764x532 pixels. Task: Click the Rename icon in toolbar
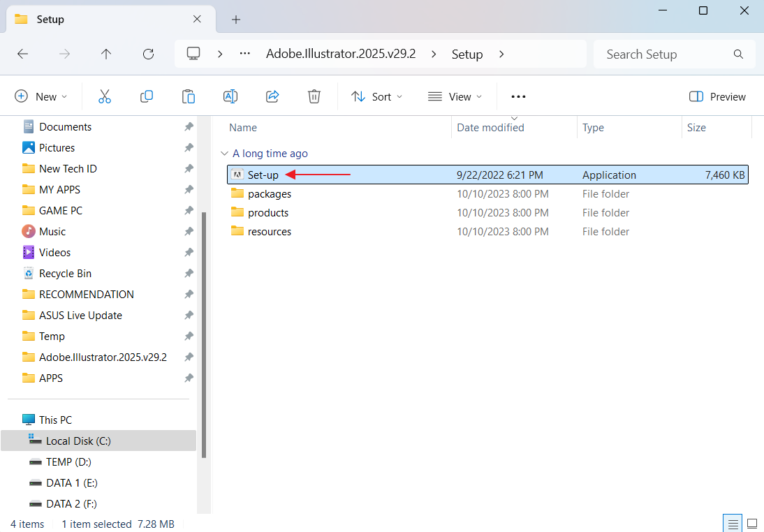click(x=230, y=96)
